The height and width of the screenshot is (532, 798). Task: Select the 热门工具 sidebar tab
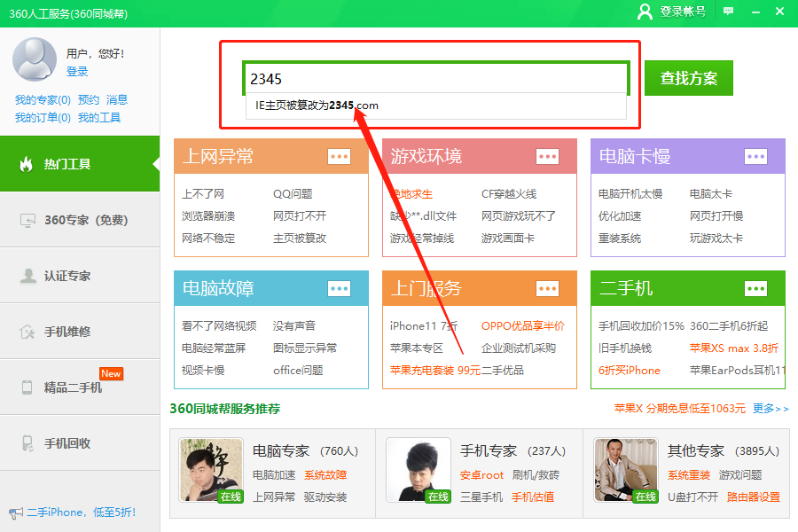coord(80,164)
